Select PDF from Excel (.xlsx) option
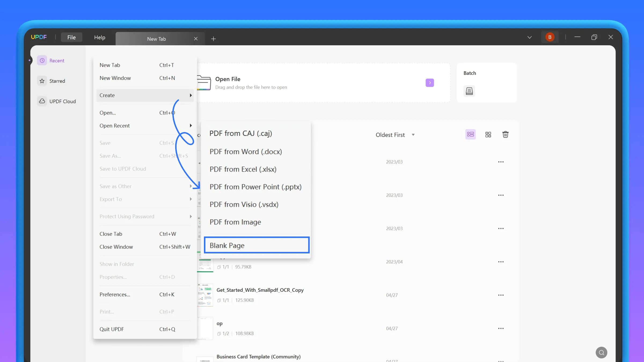 click(243, 169)
